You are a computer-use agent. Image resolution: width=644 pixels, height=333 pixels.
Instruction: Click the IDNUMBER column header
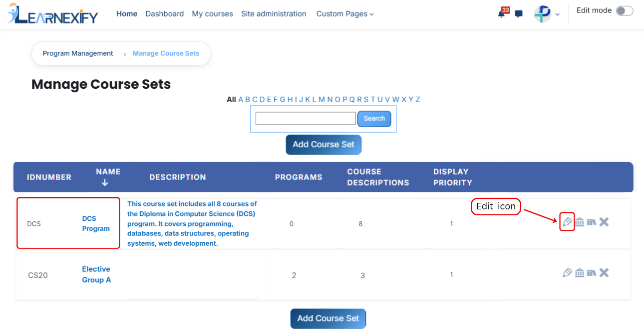click(x=49, y=177)
